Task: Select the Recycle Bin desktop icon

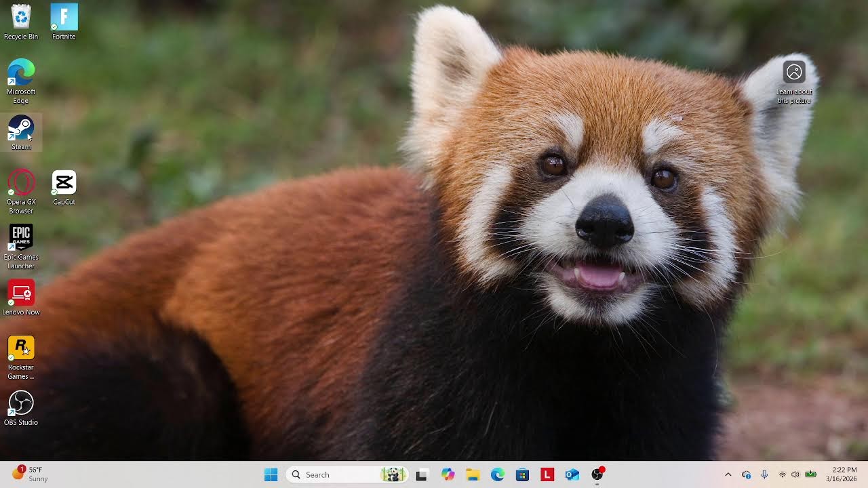Action: [x=21, y=22]
